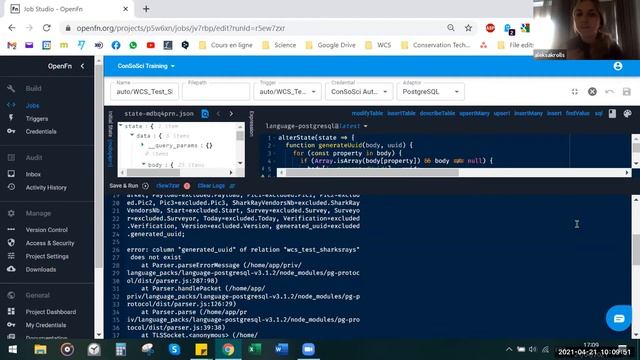
Task: Open Credentials under Build
Action: pos(41,131)
